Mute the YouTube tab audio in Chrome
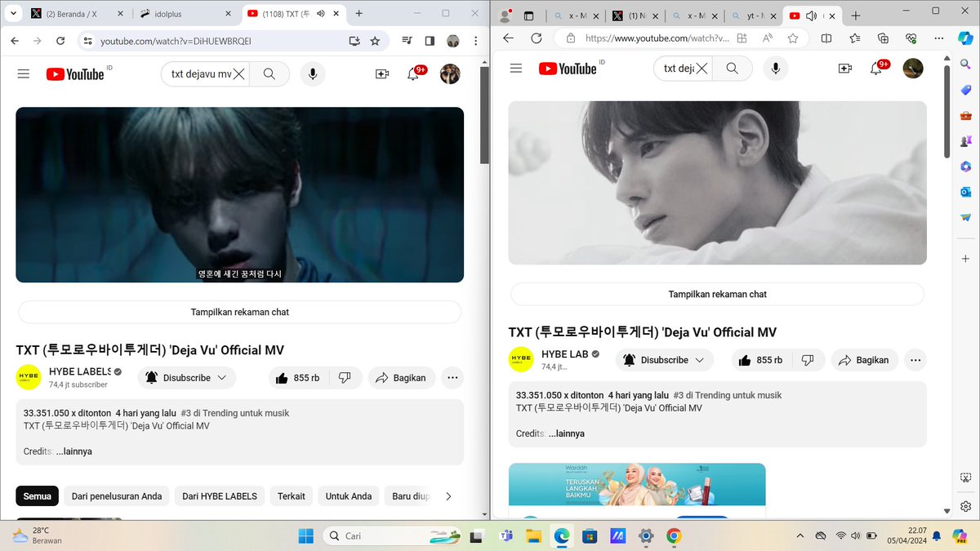 [x=320, y=13]
